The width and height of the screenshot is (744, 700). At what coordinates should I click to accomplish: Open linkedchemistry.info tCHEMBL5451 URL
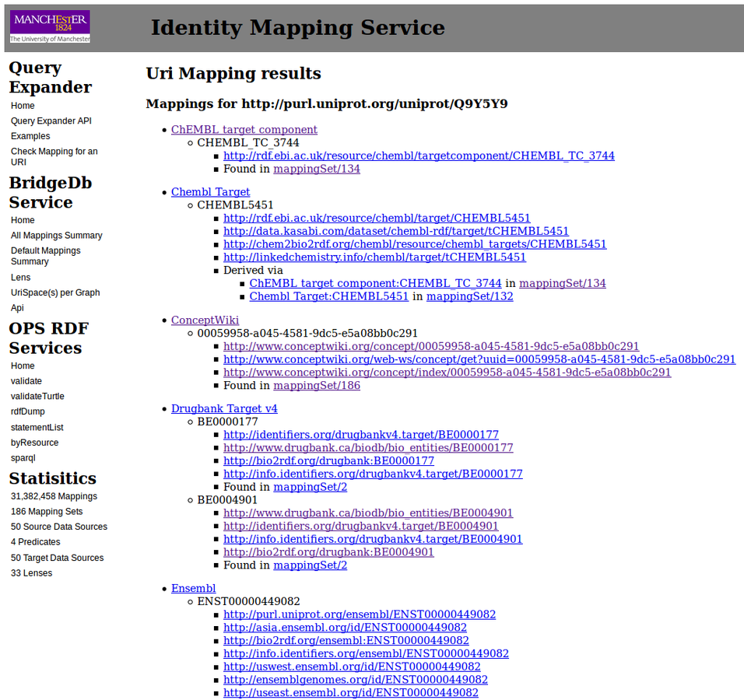374,257
